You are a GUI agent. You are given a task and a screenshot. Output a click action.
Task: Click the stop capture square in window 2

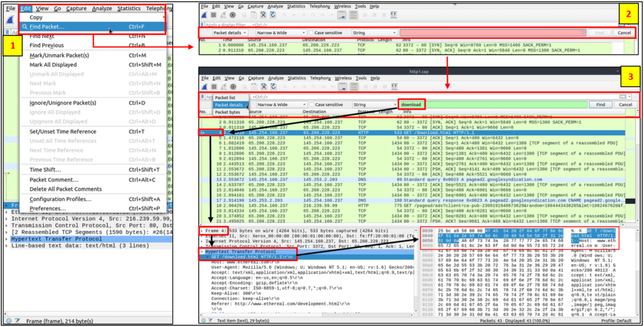tap(214, 16)
